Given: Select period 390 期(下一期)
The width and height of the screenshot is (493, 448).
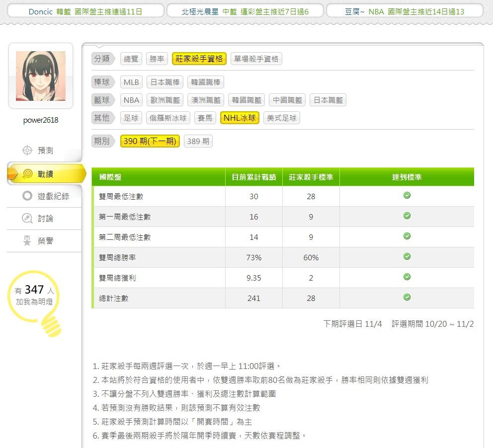Looking at the screenshot, I should point(150,142).
